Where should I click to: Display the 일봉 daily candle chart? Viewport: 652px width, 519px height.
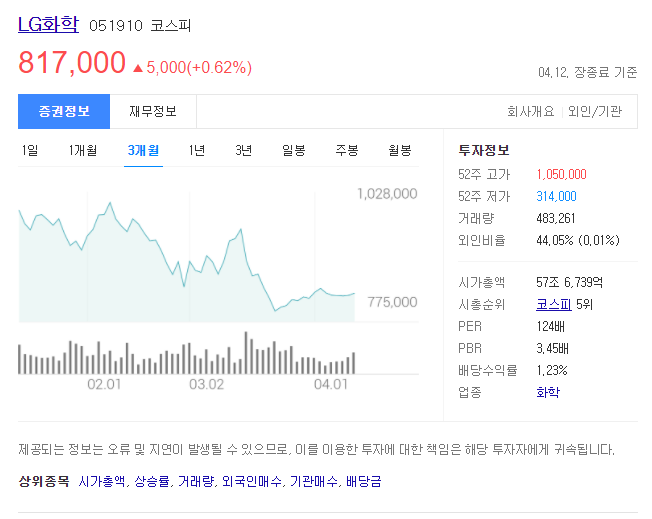pyautogui.click(x=294, y=150)
